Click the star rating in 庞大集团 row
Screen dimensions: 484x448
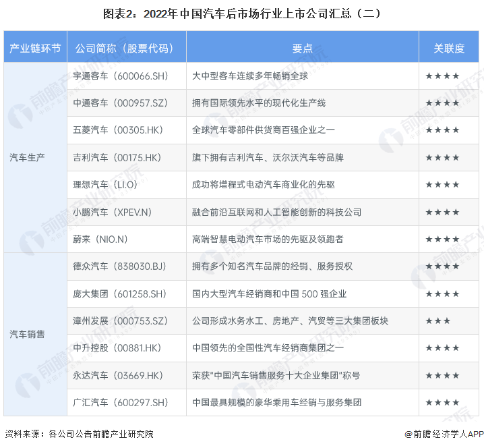(442, 293)
